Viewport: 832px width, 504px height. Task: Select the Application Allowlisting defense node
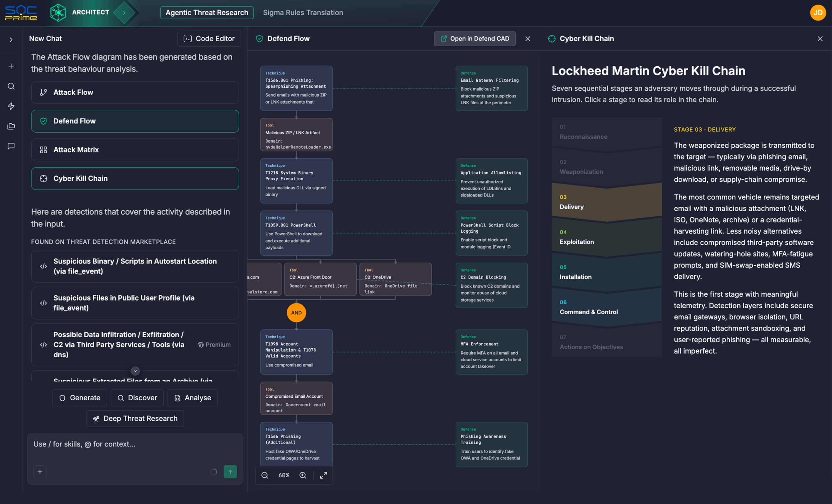tap(492, 181)
